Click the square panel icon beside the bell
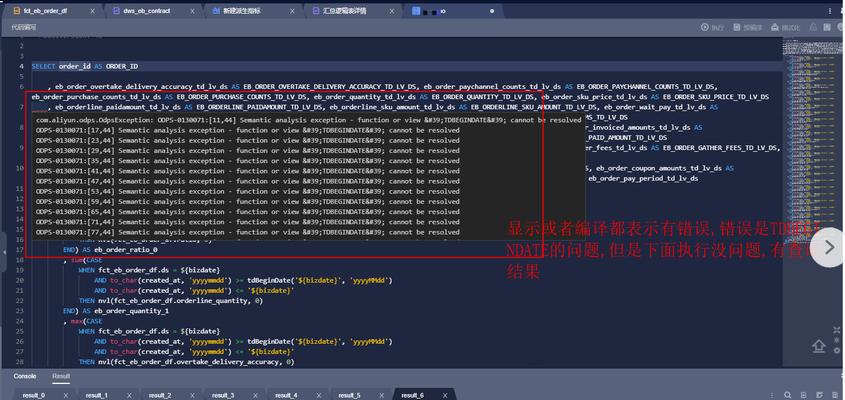Viewport: 845px width, 400px height. (x=826, y=27)
